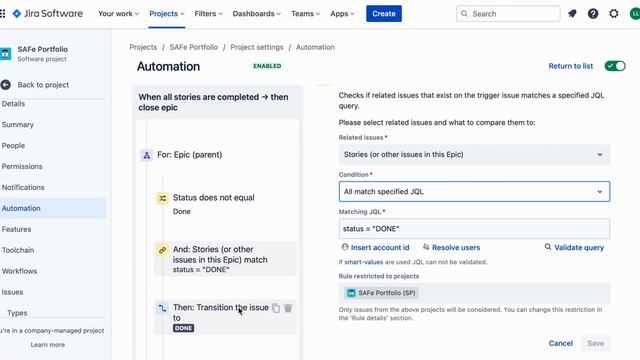The width and height of the screenshot is (640, 360).
Task: Click the SAFe Portfolio (SP) project tag
Action: [381, 293]
